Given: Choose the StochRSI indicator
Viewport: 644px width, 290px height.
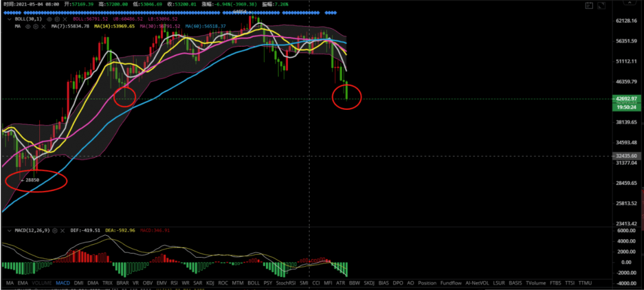Looking at the screenshot, I should 286,283.
